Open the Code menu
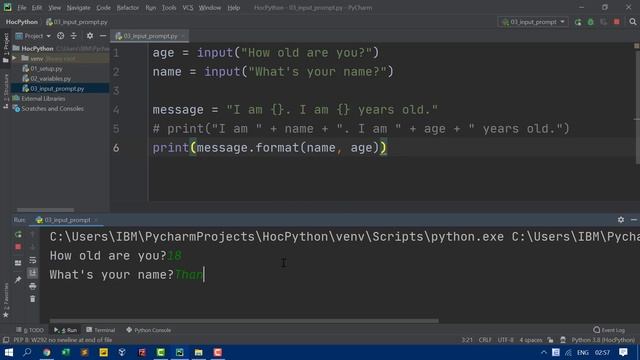The image size is (640, 360). point(103,8)
